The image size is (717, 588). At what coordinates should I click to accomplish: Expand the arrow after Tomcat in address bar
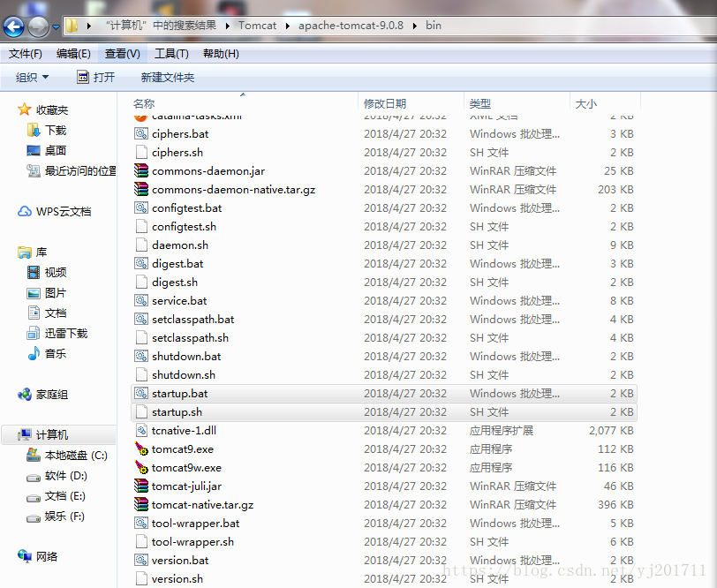[x=287, y=26]
